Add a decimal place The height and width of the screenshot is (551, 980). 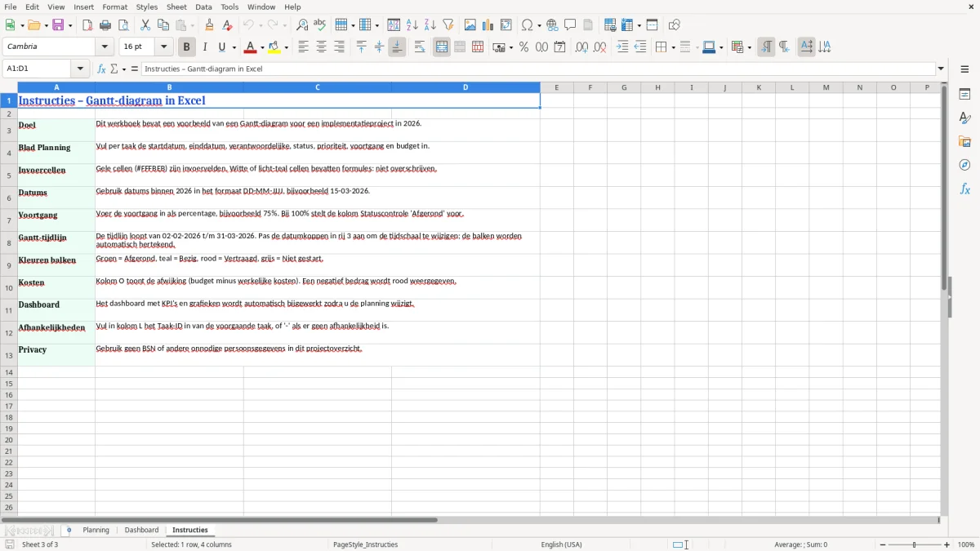(581, 47)
